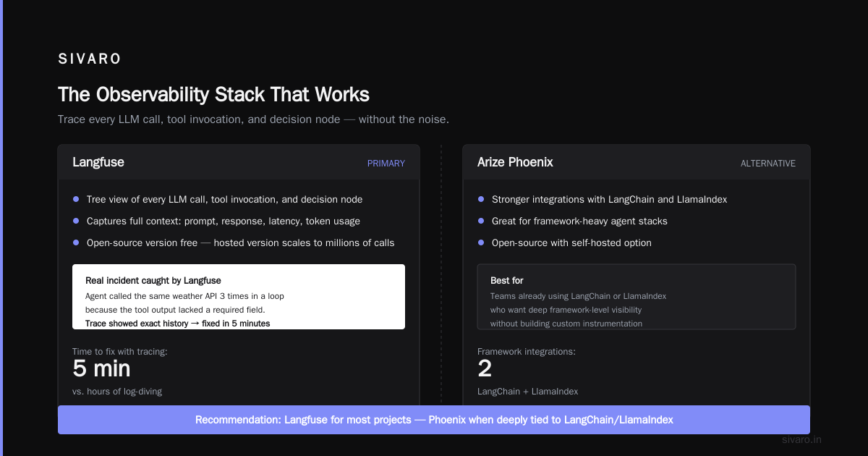Open the sivaro.in link
Image resolution: width=868 pixels, height=456 pixels.
(801, 439)
